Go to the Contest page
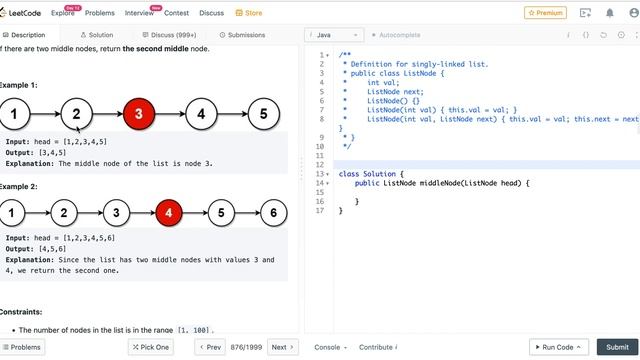 tap(176, 13)
